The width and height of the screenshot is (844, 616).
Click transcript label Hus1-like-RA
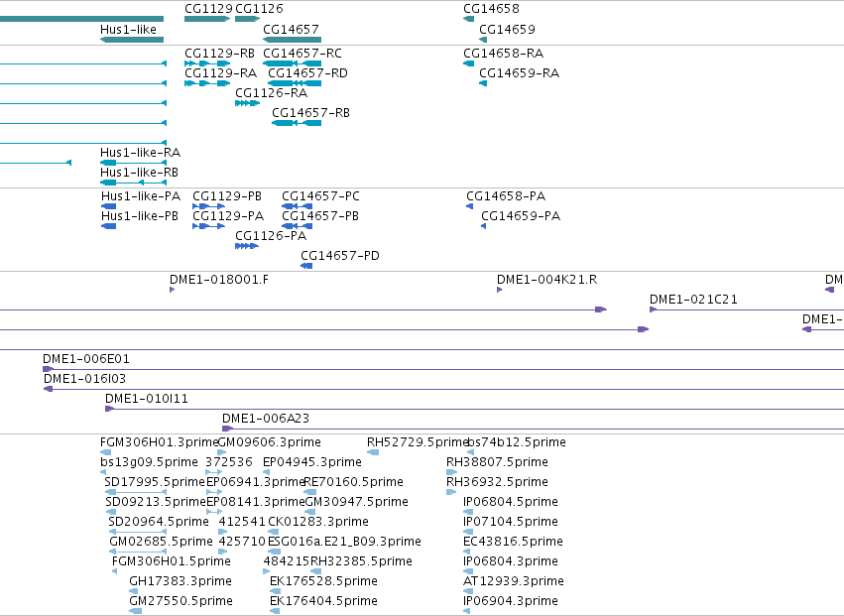tap(141, 153)
